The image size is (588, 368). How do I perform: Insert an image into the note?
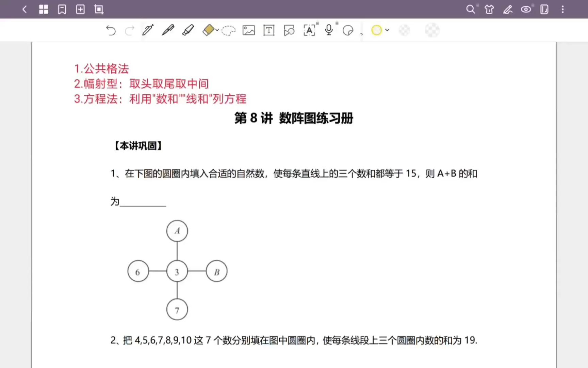(249, 30)
